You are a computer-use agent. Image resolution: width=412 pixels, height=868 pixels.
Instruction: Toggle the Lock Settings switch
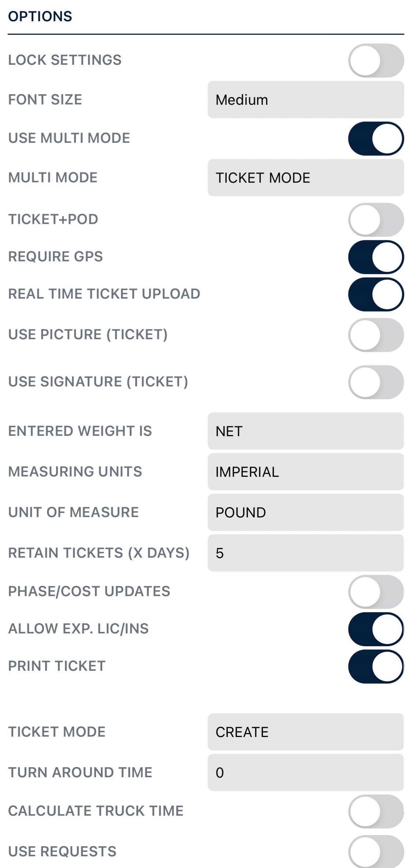pos(376,60)
